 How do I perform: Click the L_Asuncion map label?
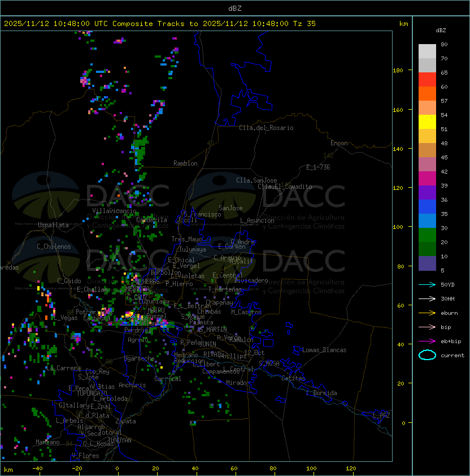pos(257,220)
